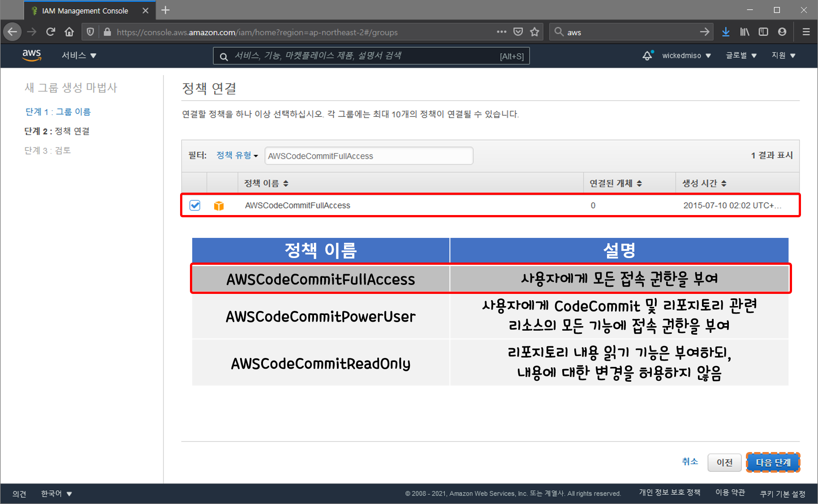Viewport: 818px width, 504px height.
Task: Open the Firefox account icon
Action: coord(782,32)
